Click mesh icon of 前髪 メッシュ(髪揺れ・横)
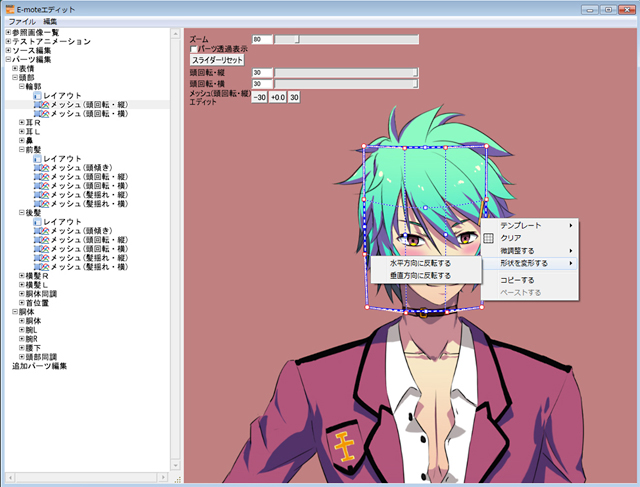 point(41,204)
